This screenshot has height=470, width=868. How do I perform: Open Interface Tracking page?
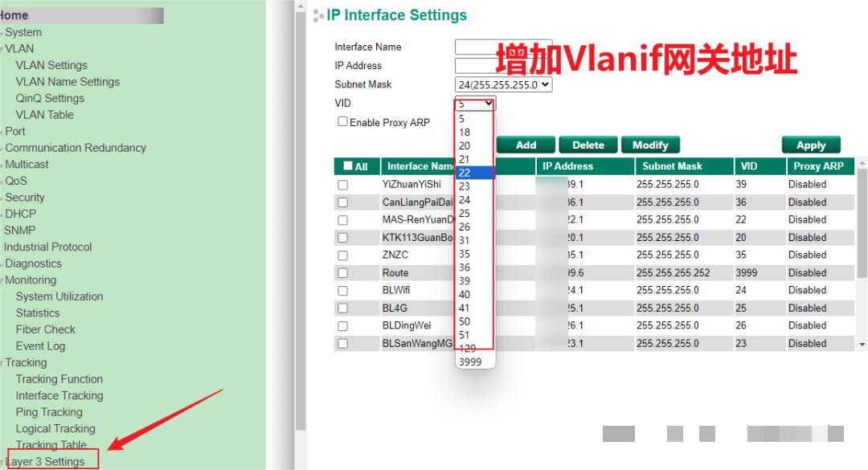tap(59, 396)
